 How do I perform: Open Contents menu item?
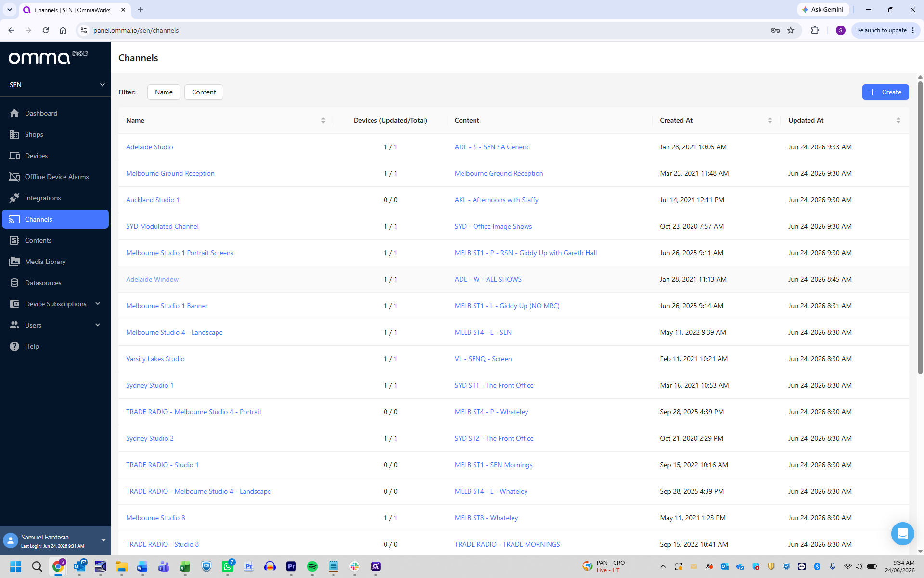pos(55,240)
